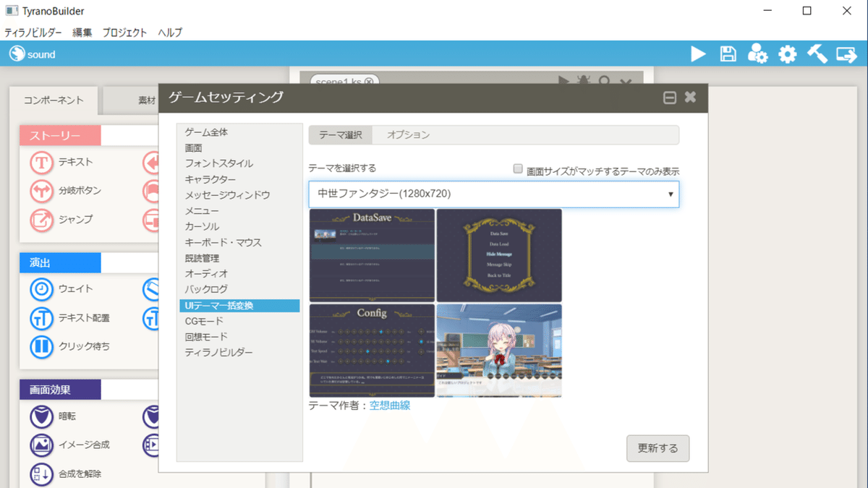
Task: Select the ジャンプ component icon
Action: 41,219
